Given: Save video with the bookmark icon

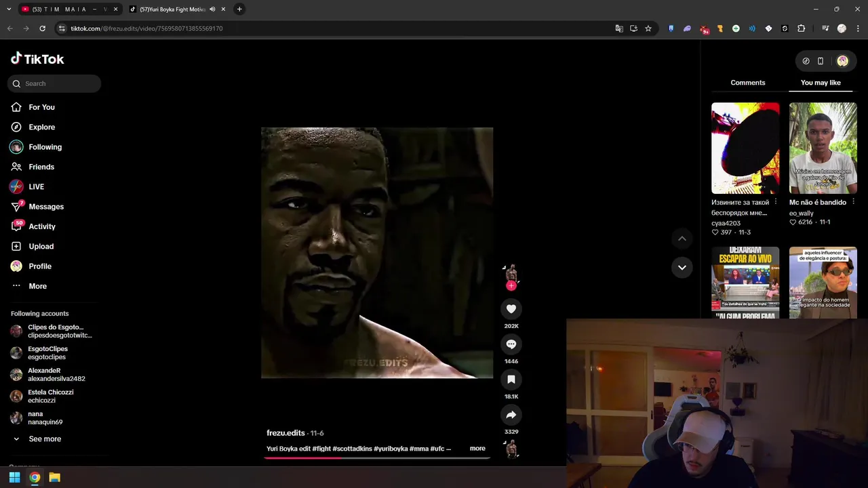Looking at the screenshot, I should coord(511,380).
